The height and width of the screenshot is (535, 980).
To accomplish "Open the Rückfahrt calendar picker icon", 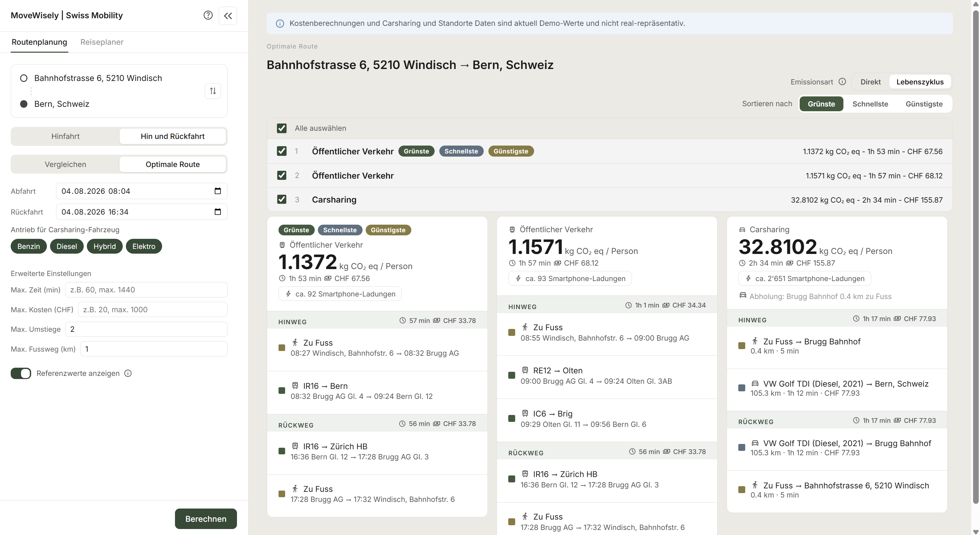I will coord(217,212).
